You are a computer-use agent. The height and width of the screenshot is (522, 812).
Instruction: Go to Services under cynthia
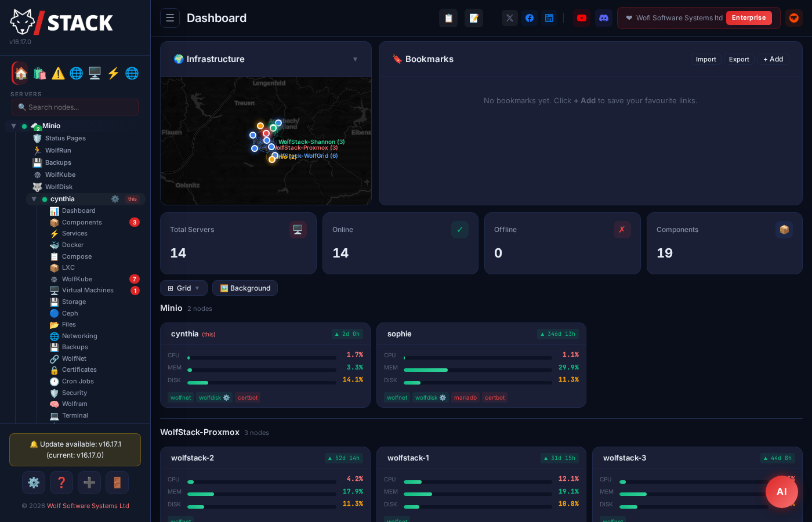click(74, 234)
